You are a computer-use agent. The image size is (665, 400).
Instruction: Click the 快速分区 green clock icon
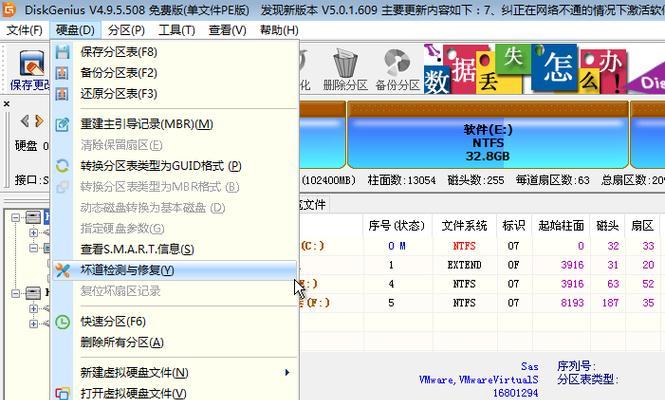click(62, 322)
